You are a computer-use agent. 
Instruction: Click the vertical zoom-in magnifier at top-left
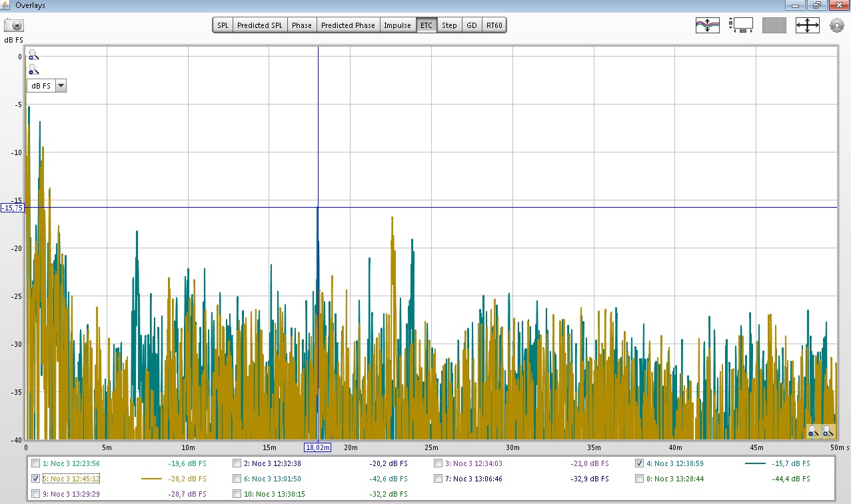click(33, 56)
